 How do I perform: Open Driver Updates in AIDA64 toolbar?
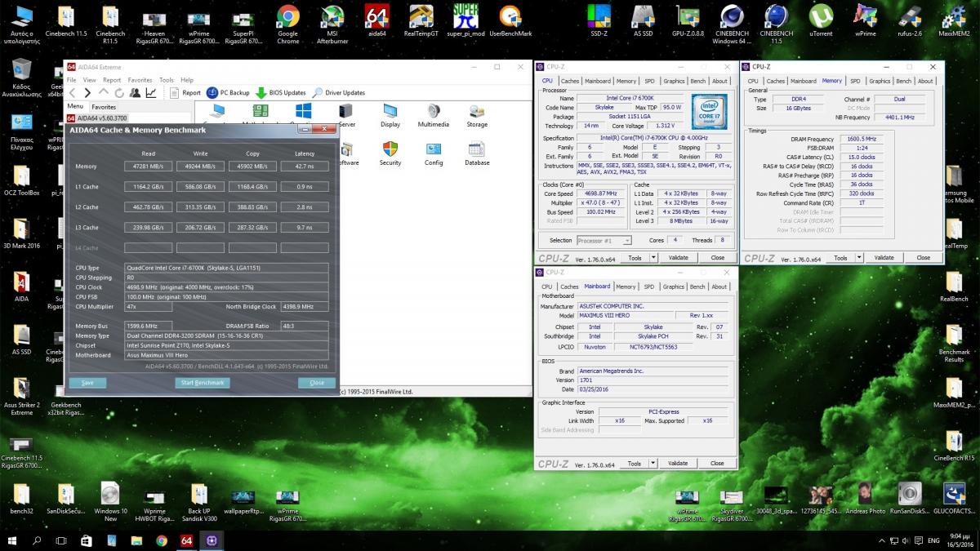coord(339,93)
